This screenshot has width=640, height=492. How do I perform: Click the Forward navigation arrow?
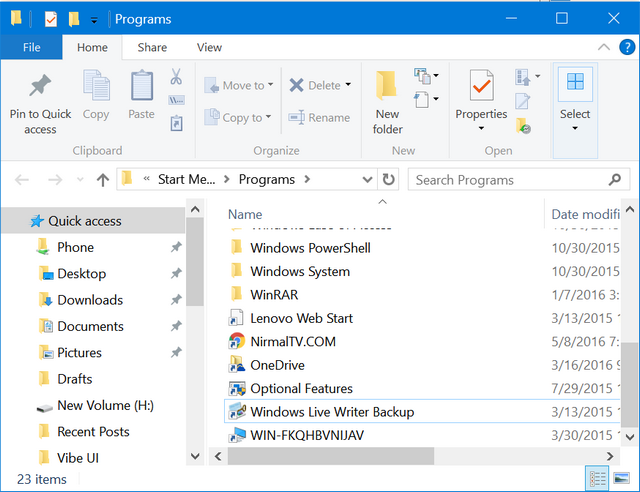click(55, 180)
